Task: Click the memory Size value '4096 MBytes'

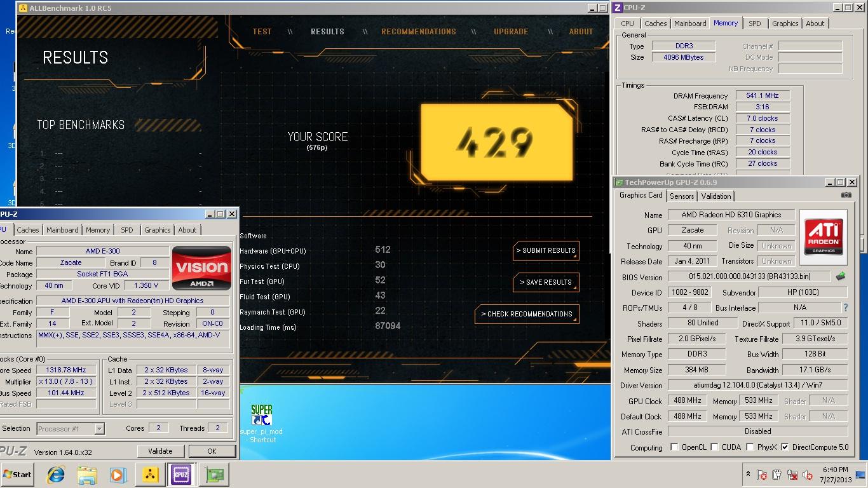Action: 684,57
